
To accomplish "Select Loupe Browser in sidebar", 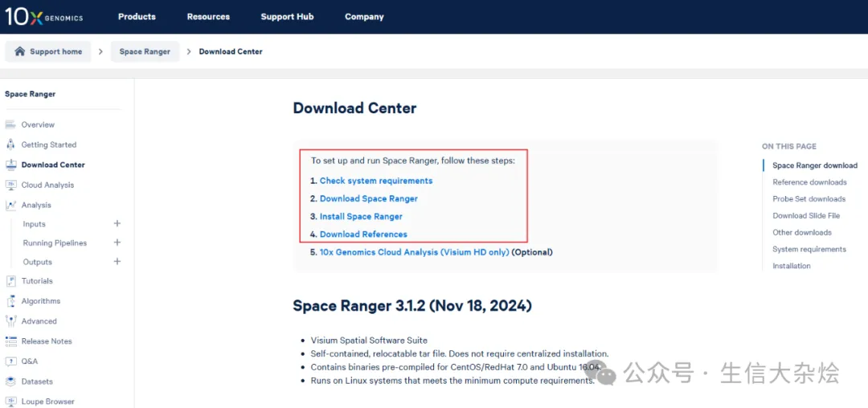I will (47, 402).
